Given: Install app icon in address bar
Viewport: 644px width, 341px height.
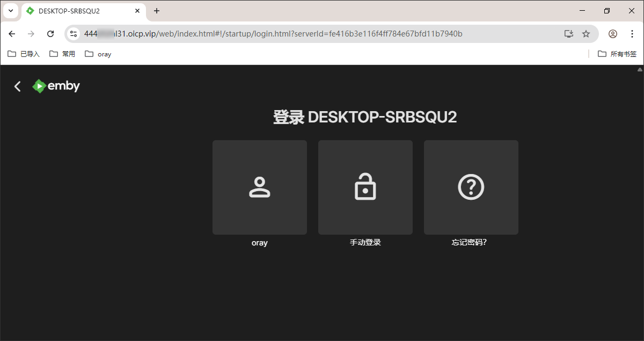Looking at the screenshot, I should point(569,34).
